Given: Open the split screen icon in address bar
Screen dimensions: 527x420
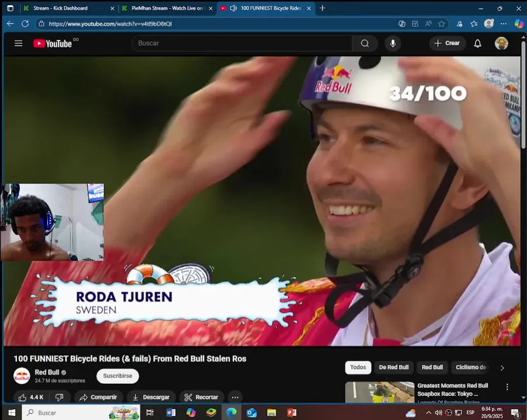Looking at the screenshot, I should point(415,24).
